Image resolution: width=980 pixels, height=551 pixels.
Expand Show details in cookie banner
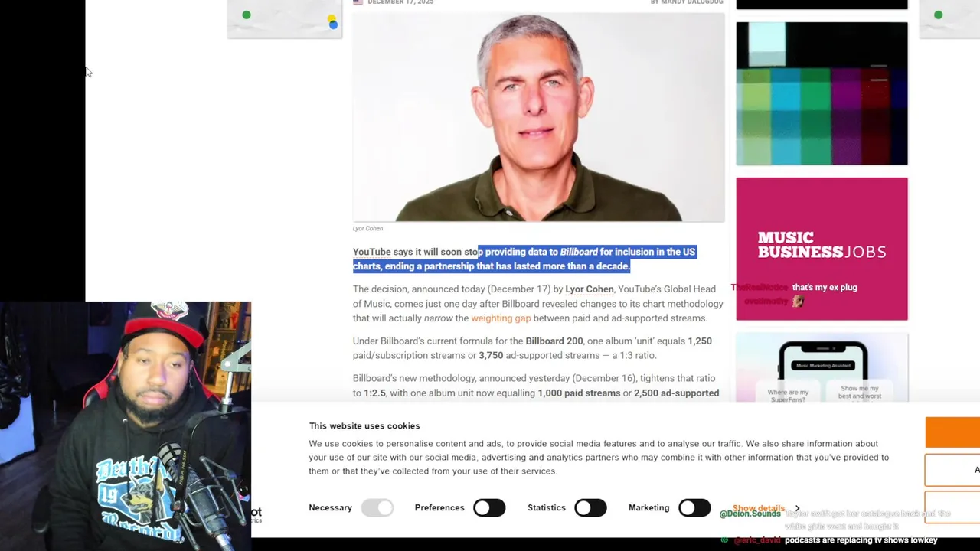click(x=759, y=508)
